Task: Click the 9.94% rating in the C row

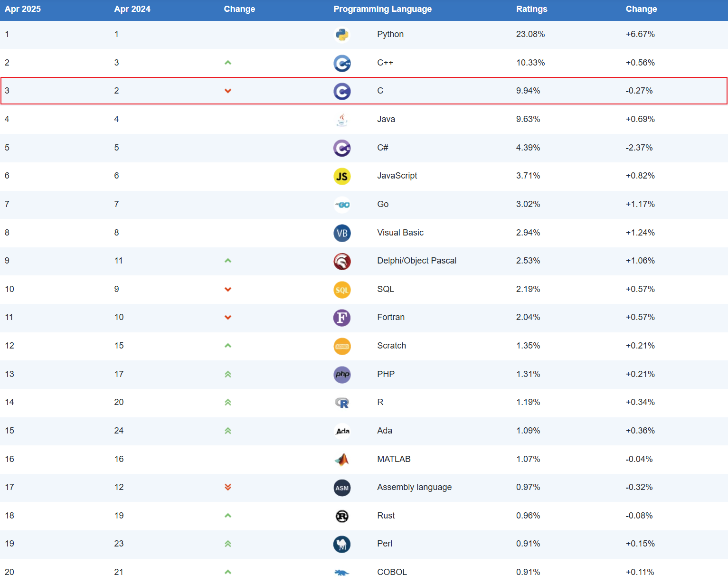Action: point(528,91)
